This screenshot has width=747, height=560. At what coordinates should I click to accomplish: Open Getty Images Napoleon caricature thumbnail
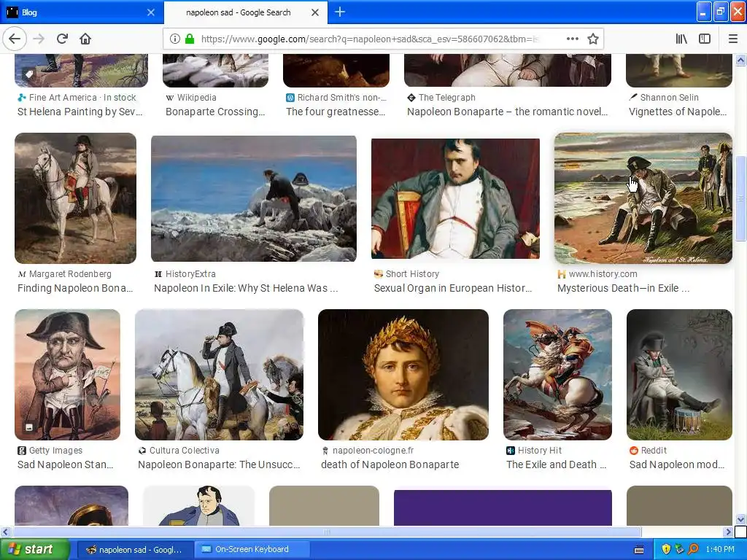click(x=67, y=375)
